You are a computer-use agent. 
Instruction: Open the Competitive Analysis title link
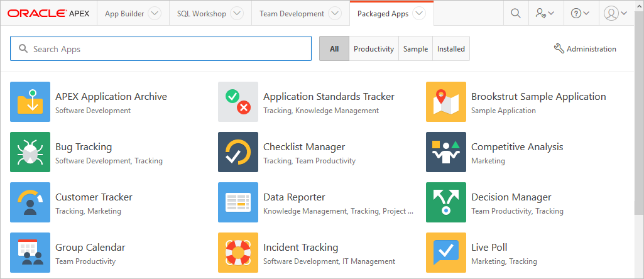click(517, 146)
